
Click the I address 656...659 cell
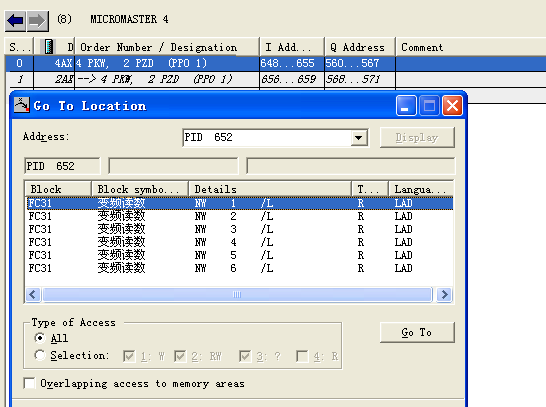coord(292,79)
